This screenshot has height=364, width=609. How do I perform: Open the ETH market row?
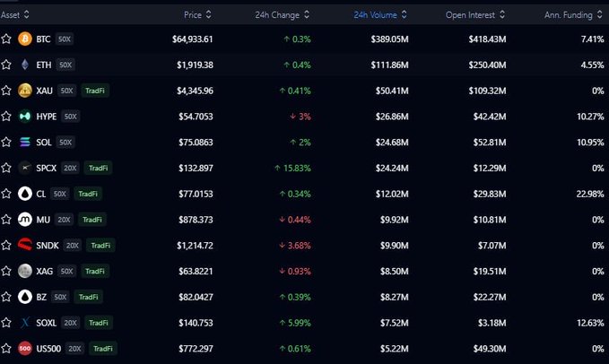[x=305, y=65]
